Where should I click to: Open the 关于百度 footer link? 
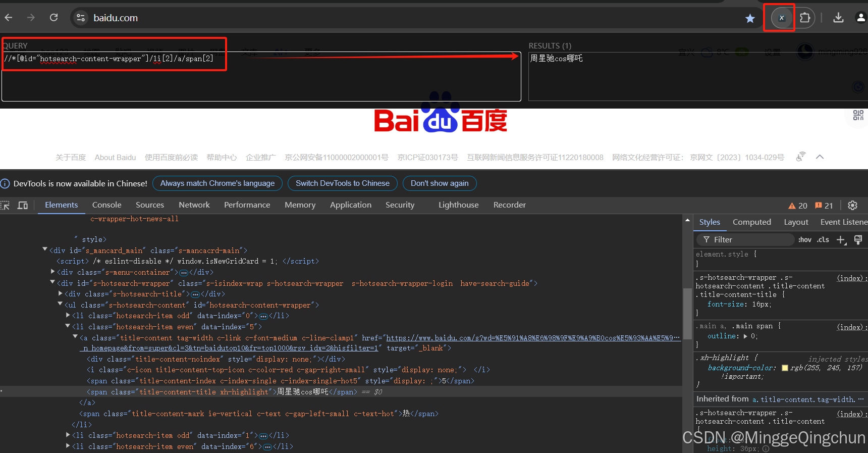pos(71,158)
